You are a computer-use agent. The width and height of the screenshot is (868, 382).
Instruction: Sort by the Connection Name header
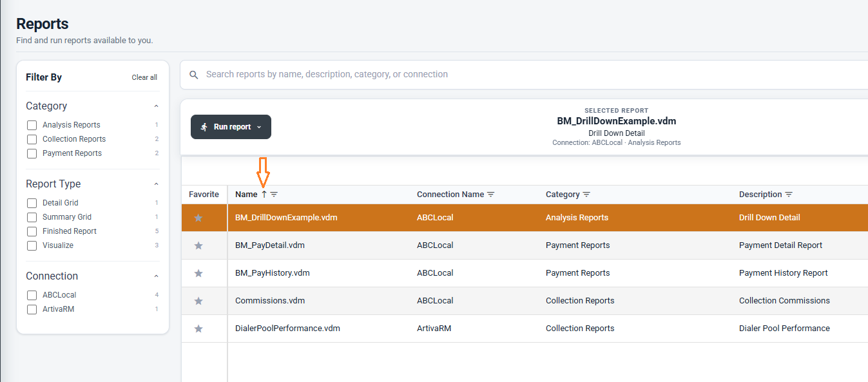(450, 195)
